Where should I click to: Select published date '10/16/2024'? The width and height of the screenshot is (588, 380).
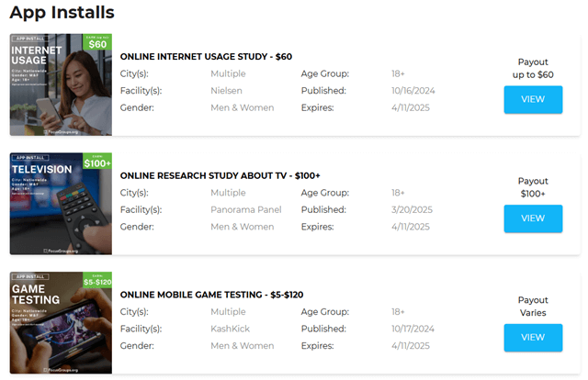point(413,91)
